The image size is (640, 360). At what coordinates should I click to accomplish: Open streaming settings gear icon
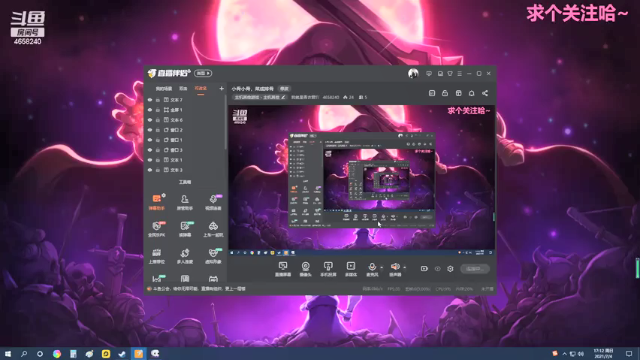point(450,269)
